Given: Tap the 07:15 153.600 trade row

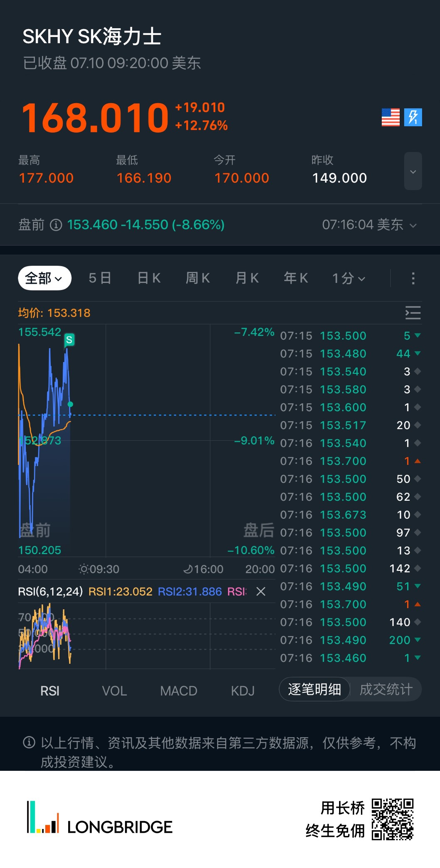Looking at the screenshot, I should coord(350,407).
